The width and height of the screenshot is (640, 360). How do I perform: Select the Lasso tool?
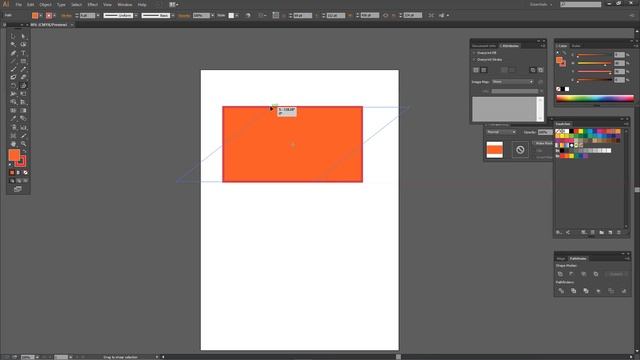(23, 44)
